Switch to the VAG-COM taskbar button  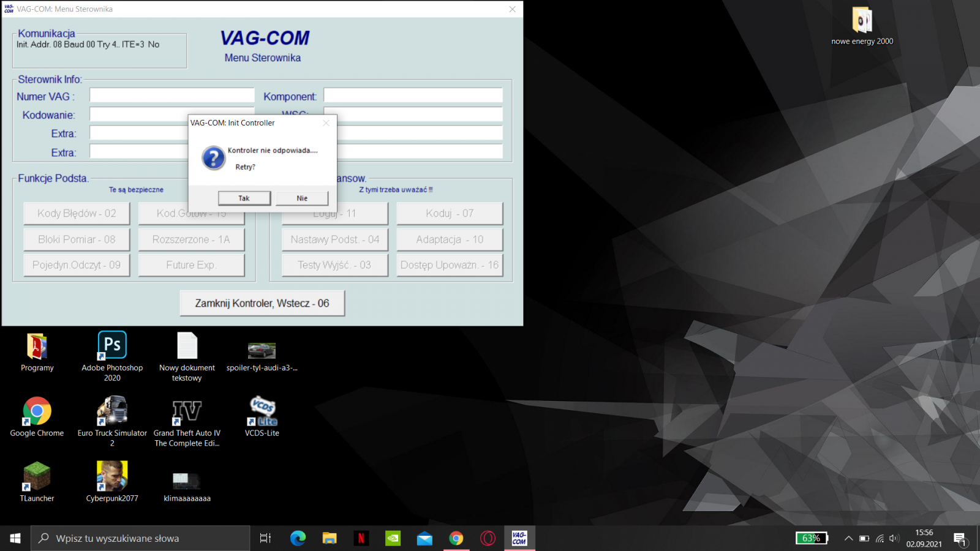click(x=519, y=538)
